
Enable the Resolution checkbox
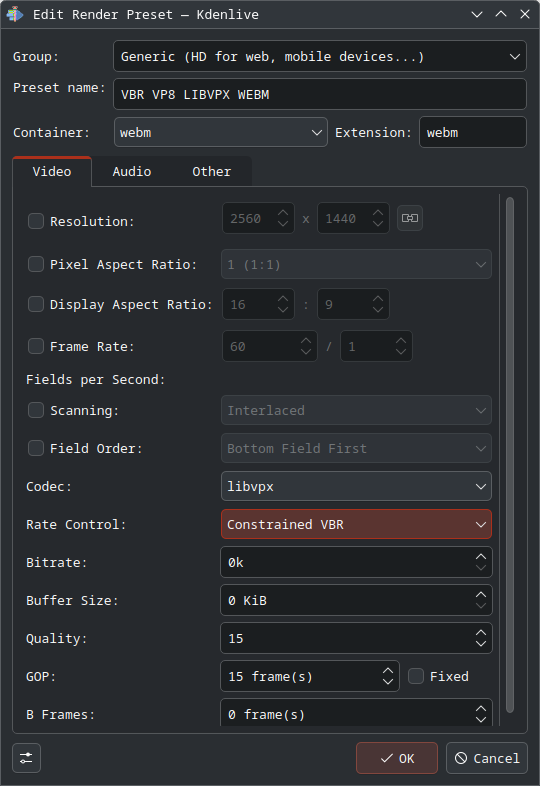click(36, 221)
